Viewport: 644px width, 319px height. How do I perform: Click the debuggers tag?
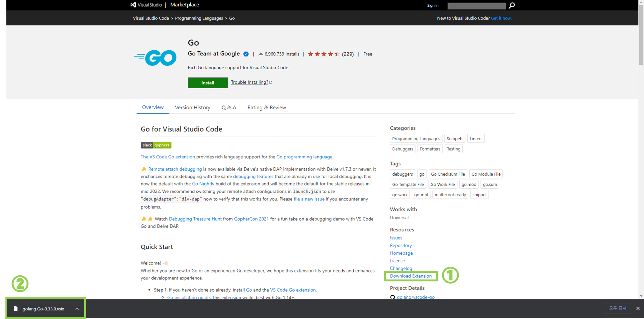[x=402, y=174]
